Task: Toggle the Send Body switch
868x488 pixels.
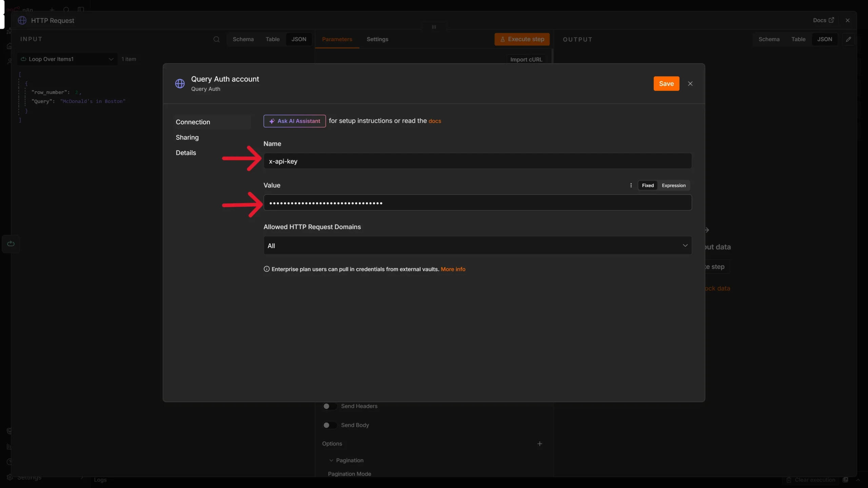Action: (330, 425)
